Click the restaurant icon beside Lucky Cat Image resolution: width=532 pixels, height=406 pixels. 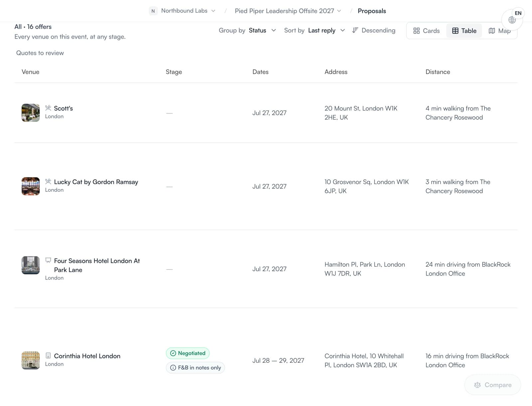point(48,181)
